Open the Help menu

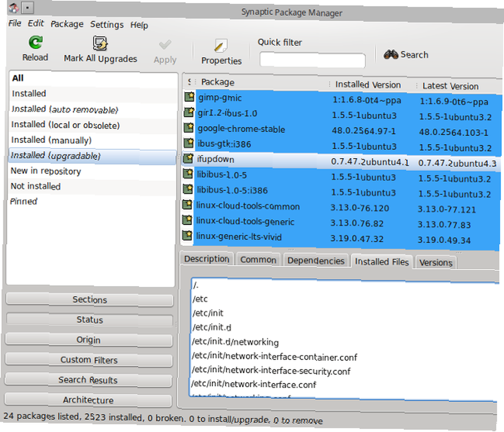pyautogui.click(x=139, y=25)
